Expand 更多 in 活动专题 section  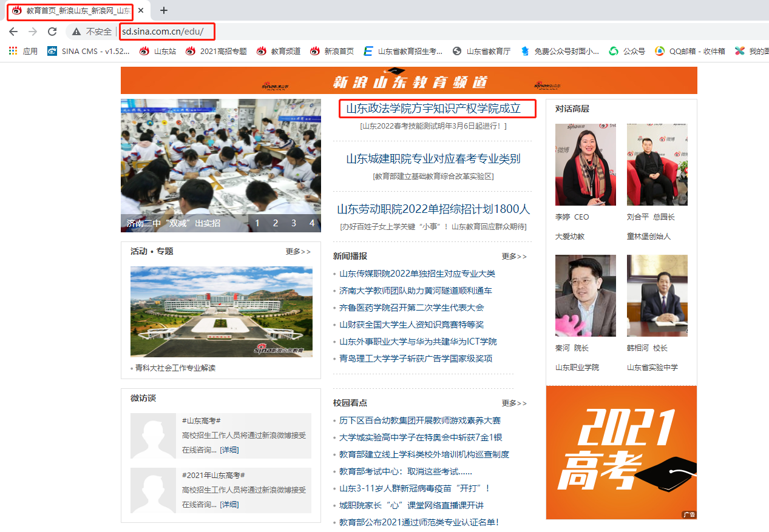298,252
